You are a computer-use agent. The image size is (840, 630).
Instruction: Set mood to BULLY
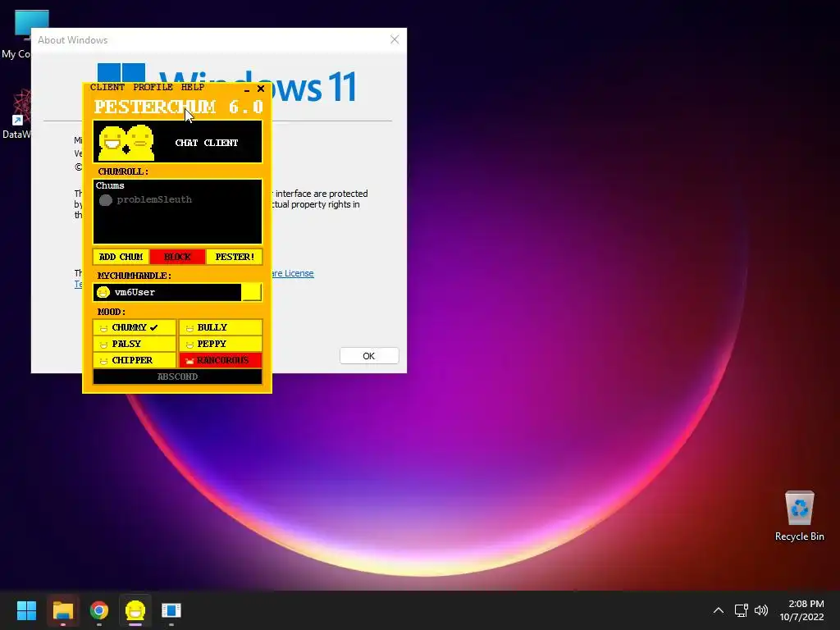[220, 327]
